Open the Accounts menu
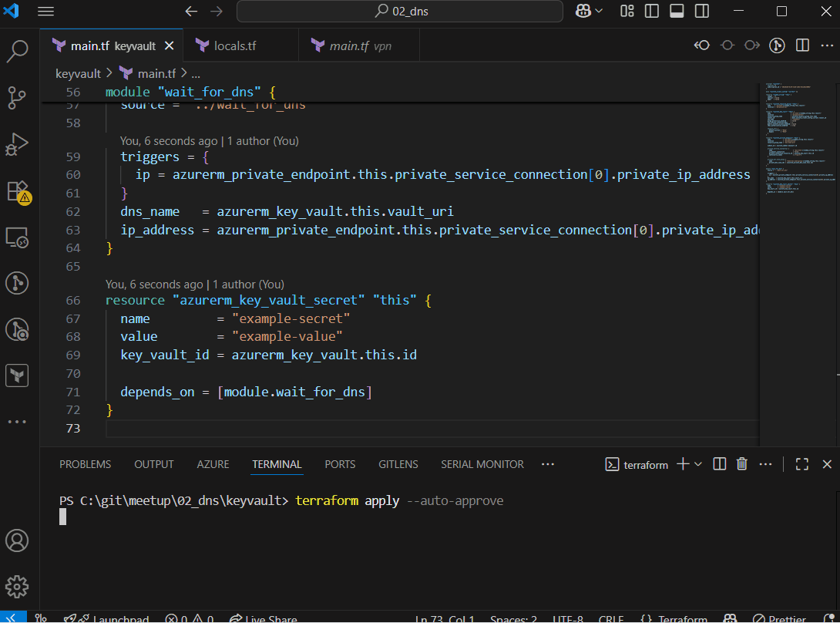This screenshot has height=623, width=840. tap(17, 540)
